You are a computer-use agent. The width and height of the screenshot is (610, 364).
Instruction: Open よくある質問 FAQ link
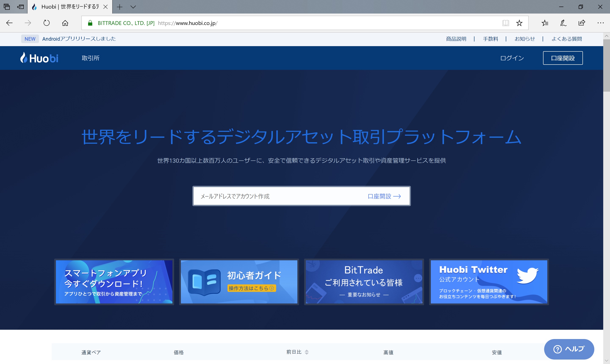[567, 39]
